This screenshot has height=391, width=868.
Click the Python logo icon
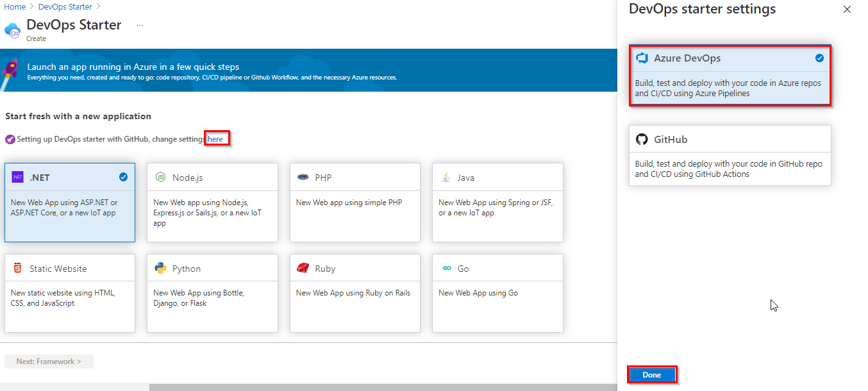(160, 269)
